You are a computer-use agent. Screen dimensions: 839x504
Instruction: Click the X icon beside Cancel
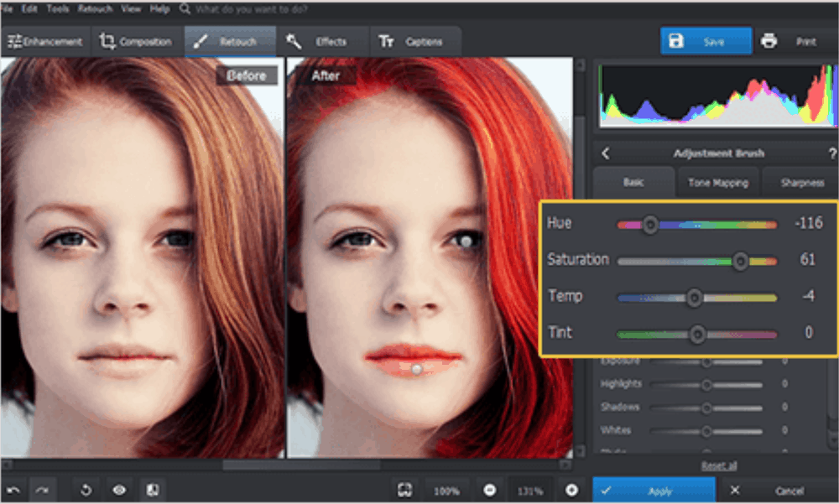pos(735,490)
